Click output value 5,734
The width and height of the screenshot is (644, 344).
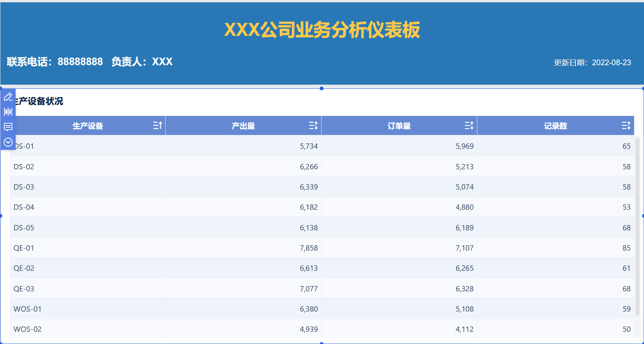[x=309, y=146]
